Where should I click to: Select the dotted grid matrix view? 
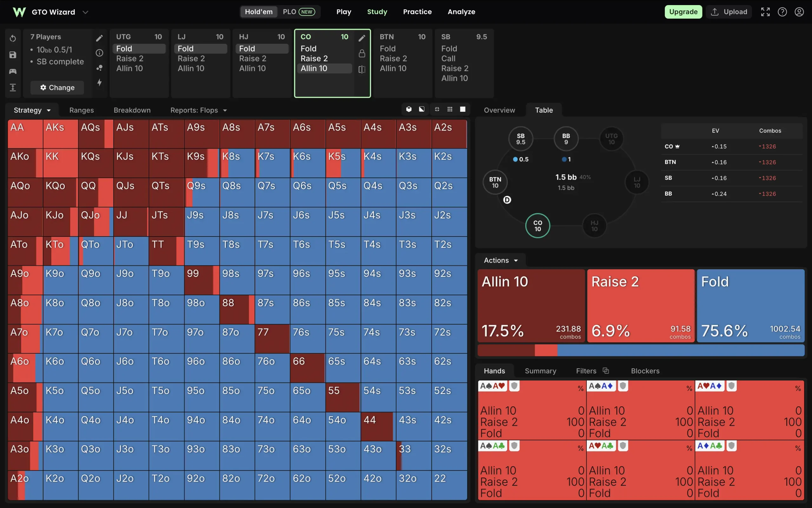(450, 109)
